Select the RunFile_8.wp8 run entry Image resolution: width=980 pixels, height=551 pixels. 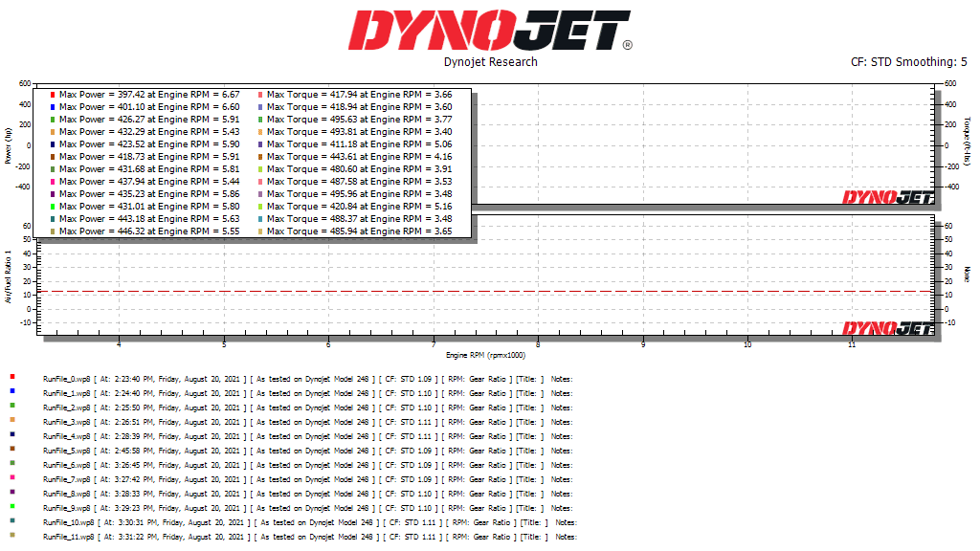pos(307,495)
